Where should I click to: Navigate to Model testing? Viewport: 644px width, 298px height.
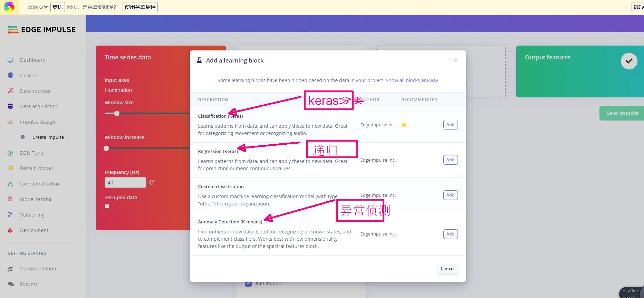[x=36, y=199]
